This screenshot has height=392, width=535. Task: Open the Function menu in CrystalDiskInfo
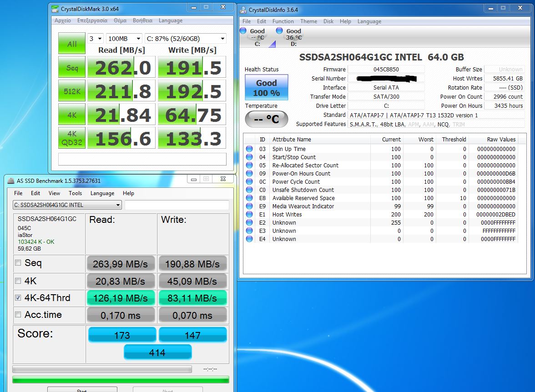click(283, 21)
